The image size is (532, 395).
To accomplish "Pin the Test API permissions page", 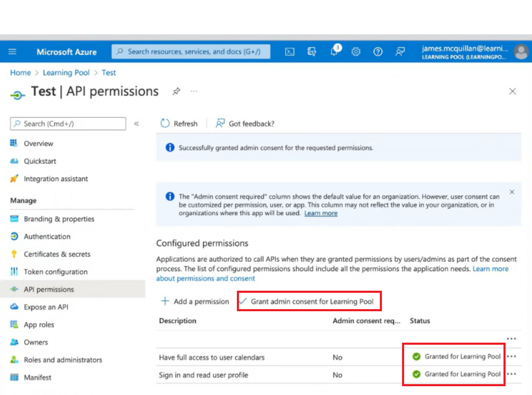I will point(176,91).
